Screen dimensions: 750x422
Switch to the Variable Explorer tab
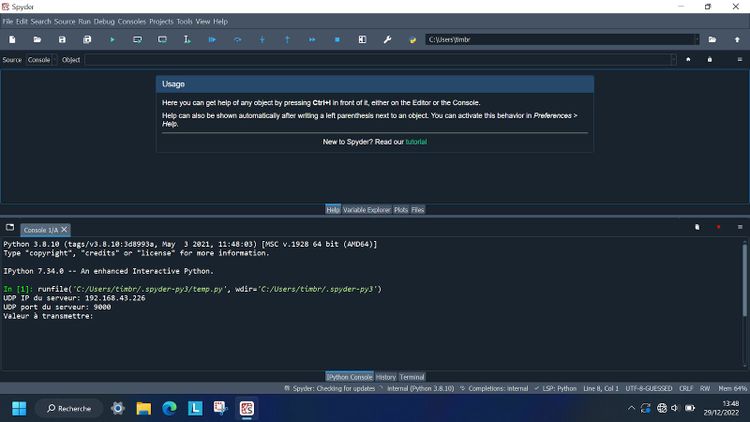pos(366,210)
